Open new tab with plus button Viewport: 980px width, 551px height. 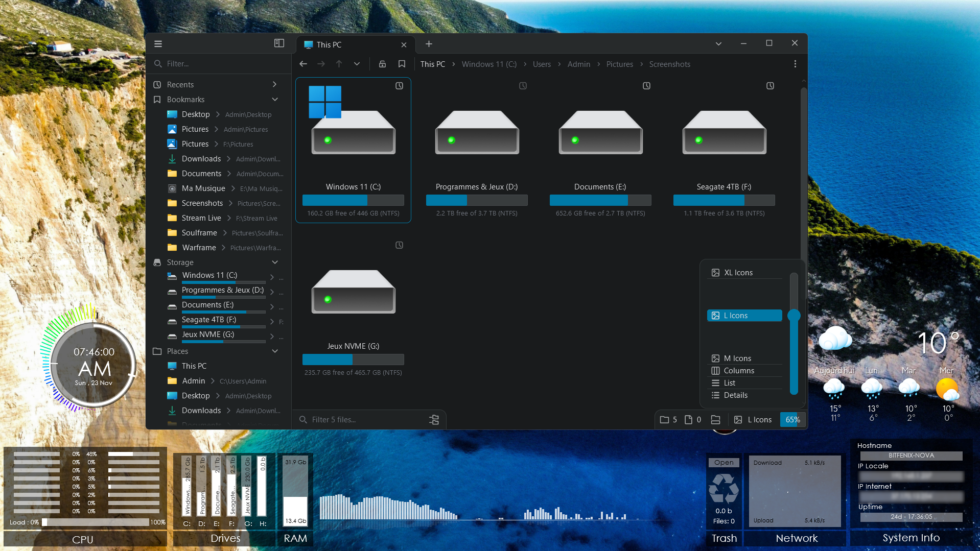(429, 44)
